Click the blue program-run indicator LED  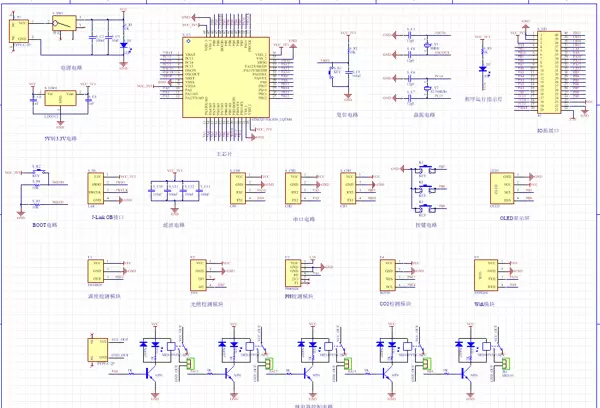[483, 69]
